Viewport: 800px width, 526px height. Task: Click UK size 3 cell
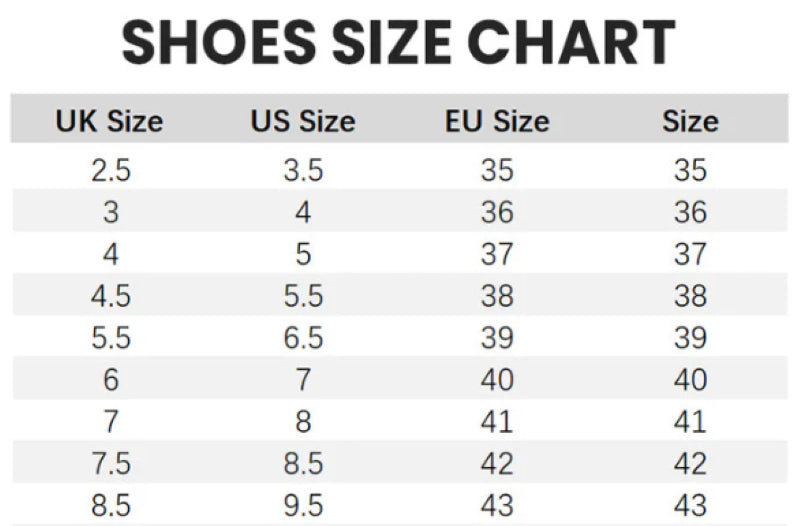[x=110, y=213]
